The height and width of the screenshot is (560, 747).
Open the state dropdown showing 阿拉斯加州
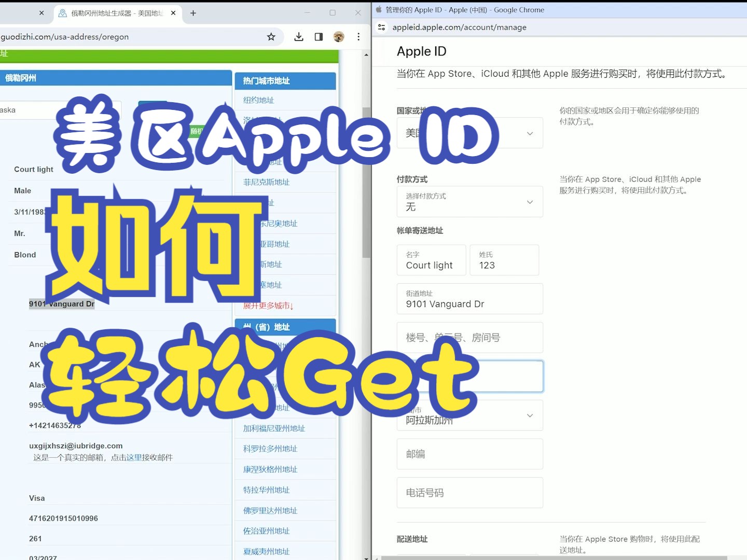(470, 415)
